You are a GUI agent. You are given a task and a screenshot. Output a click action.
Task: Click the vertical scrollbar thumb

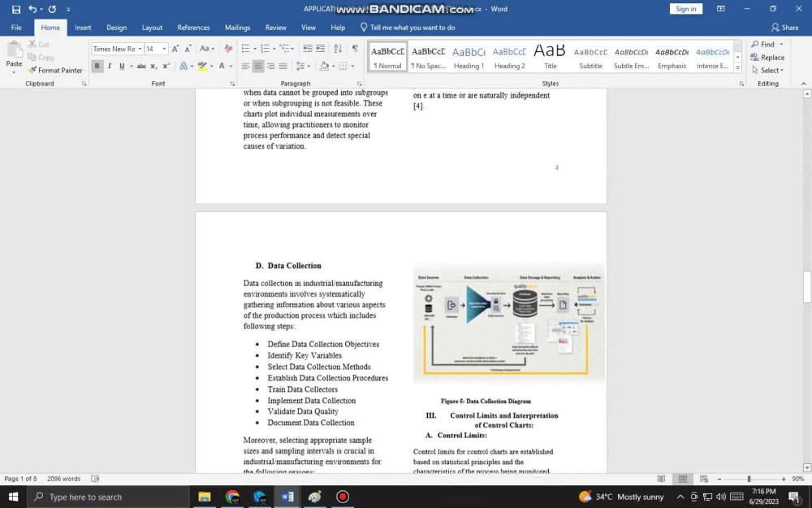807,287
